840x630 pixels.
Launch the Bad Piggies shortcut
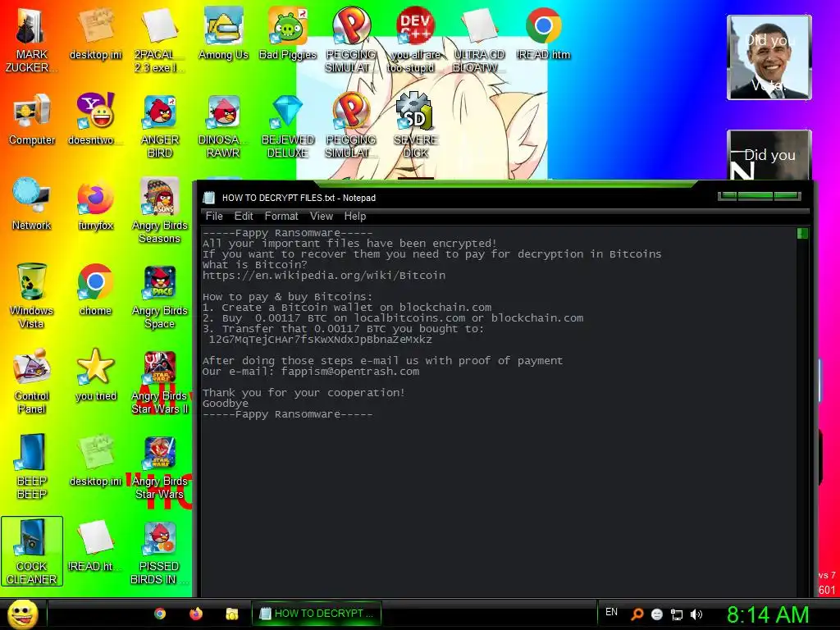(x=288, y=34)
